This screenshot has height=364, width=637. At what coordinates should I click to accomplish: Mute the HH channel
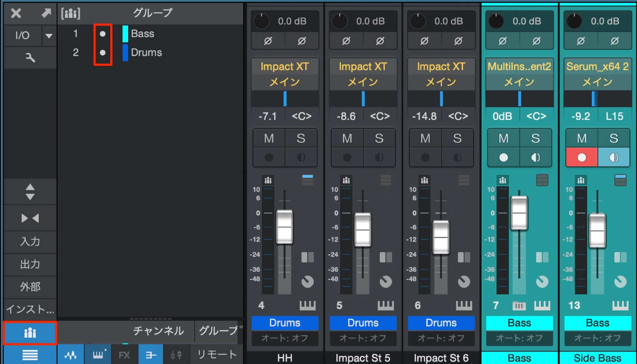coord(269,138)
